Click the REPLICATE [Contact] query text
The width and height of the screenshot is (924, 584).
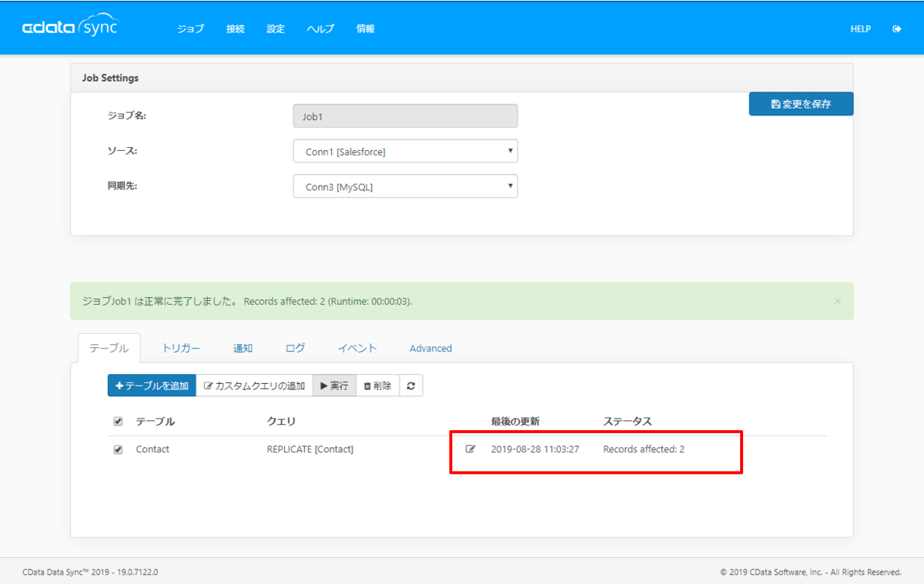pos(310,449)
